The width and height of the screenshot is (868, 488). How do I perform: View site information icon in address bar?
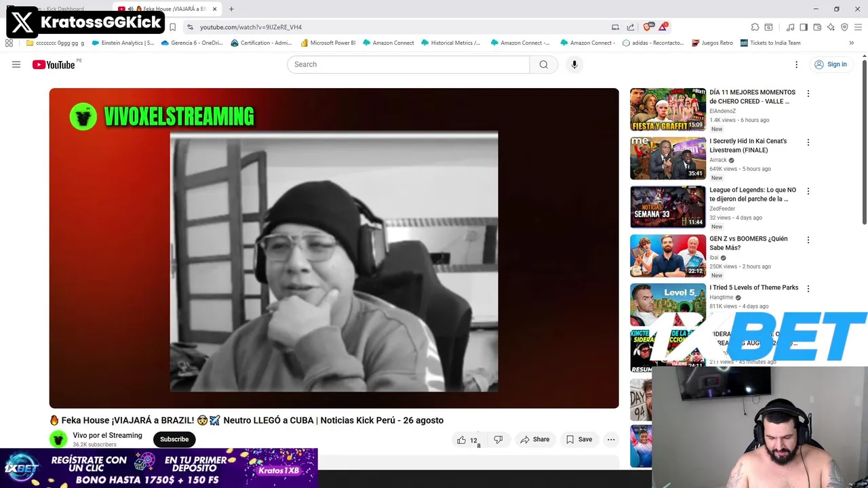(190, 27)
